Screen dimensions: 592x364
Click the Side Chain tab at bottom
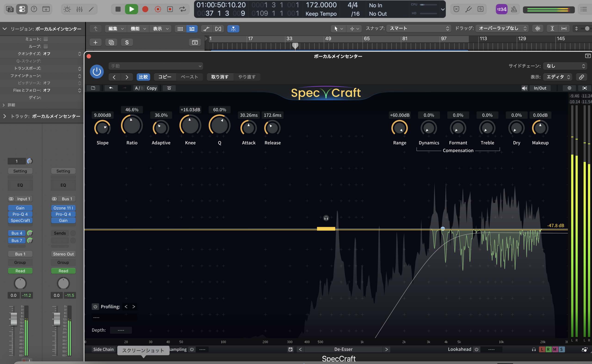104,349
